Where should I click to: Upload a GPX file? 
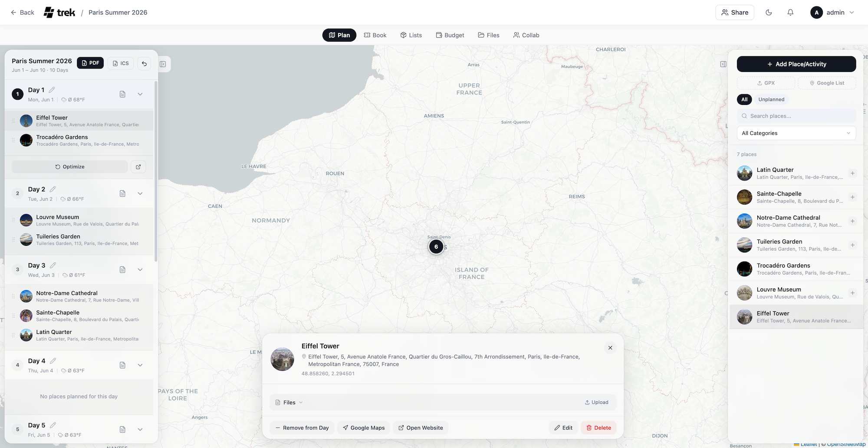click(x=766, y=83)
